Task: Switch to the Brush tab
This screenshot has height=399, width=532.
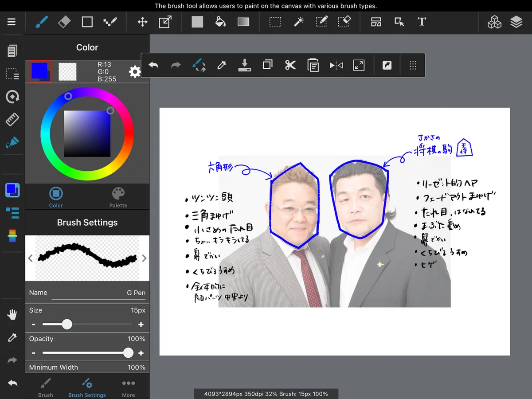Action: 46,387
